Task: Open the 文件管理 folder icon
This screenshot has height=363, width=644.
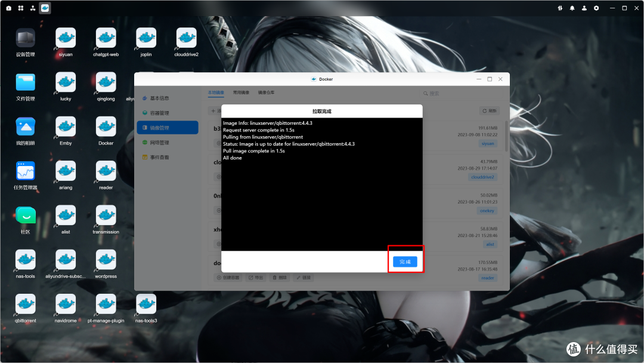Action: [26, 87]
